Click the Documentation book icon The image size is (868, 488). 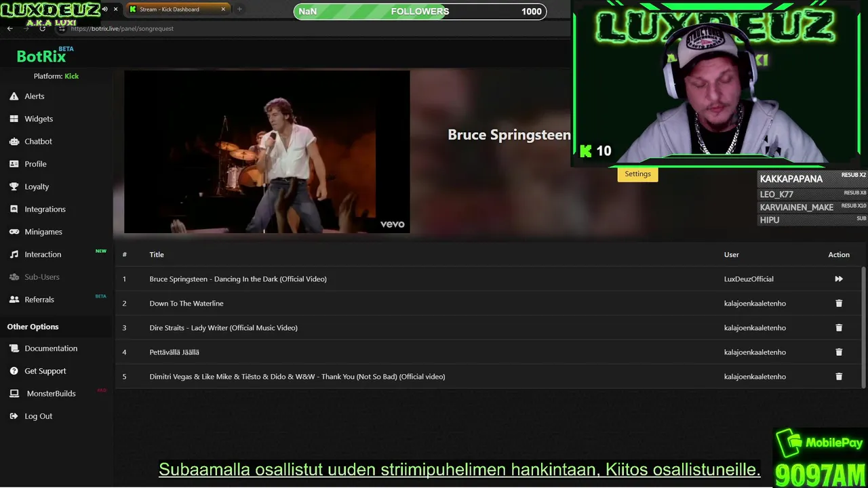coord(14,348)
